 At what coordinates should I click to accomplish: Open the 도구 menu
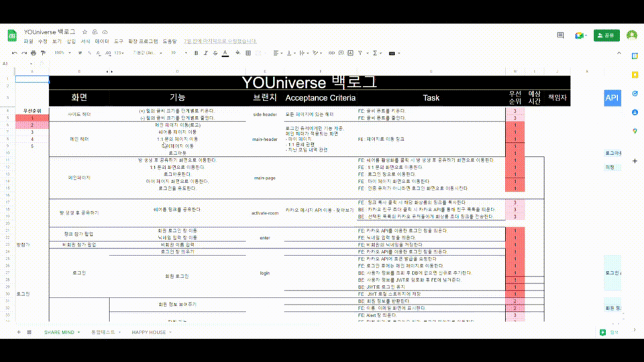click(119, 42)
